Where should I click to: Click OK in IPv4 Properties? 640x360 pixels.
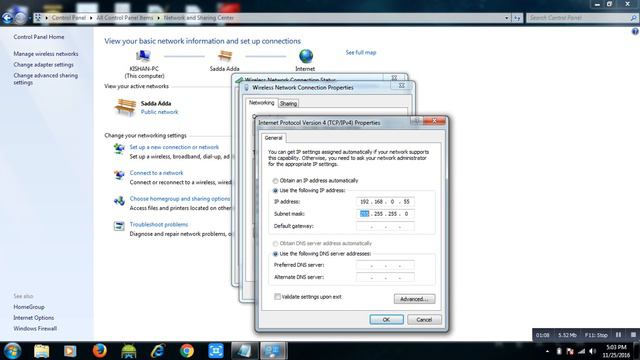[x=387, y=320]
